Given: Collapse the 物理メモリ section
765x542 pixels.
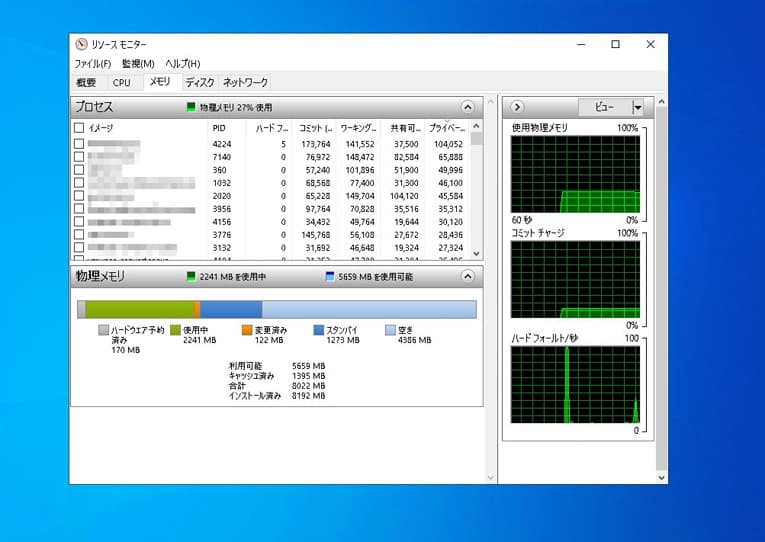Looking at the screenshot, I should 467,276.
